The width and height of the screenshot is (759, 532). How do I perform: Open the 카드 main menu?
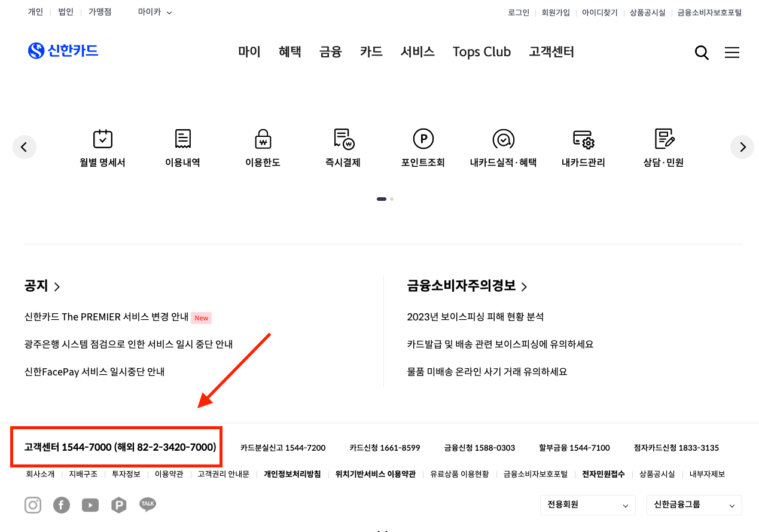(x=371, y=52)
